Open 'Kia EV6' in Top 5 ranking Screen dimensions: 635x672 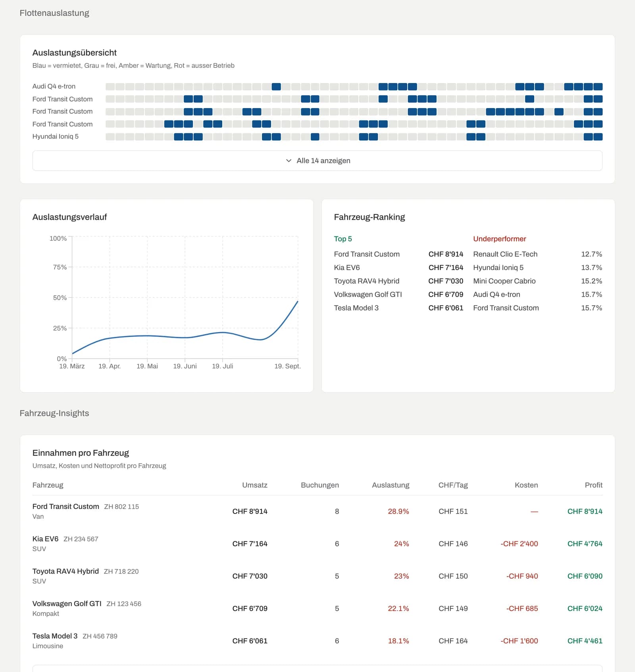(x=347, y=268)
